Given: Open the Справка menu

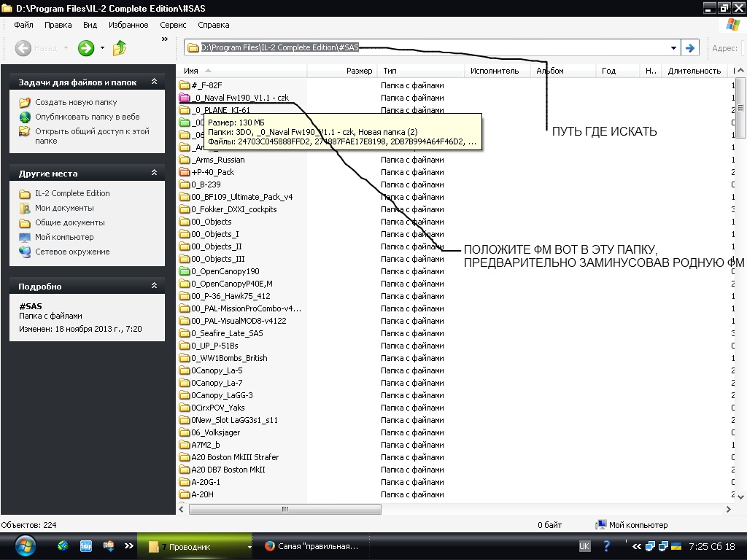Looking at the screenshot, I should 214,25.
